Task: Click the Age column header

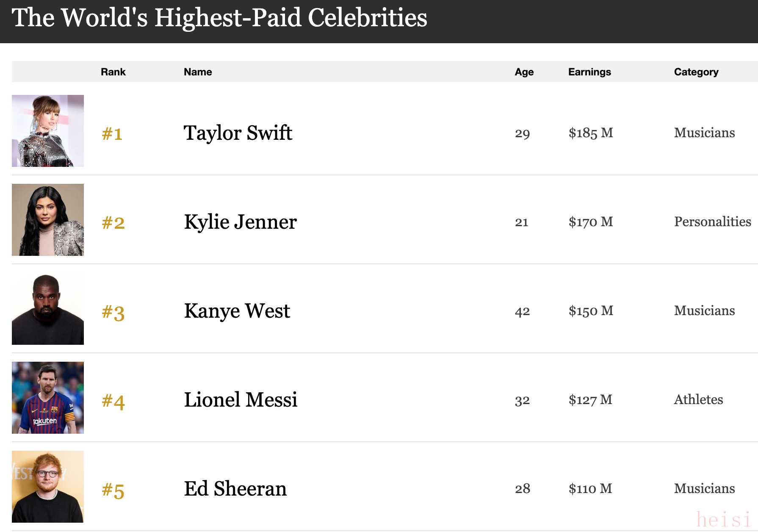Action: [524, 72]
